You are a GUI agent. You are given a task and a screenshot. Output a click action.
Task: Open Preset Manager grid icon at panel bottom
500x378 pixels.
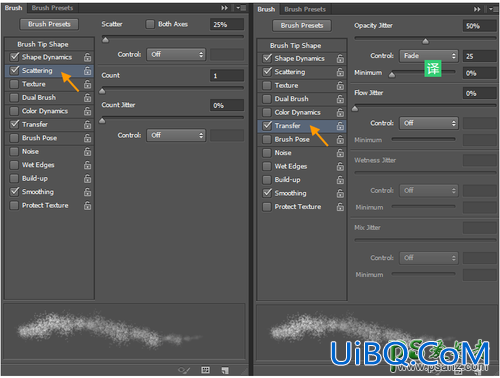coord(206,370)
